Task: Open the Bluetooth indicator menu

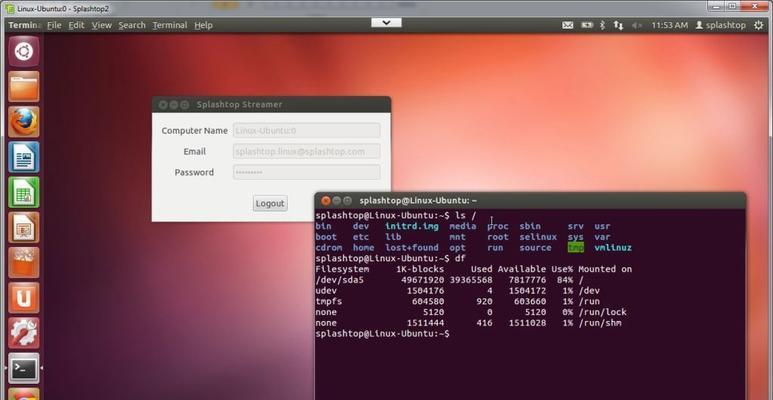Action: [x=602, y=25]
